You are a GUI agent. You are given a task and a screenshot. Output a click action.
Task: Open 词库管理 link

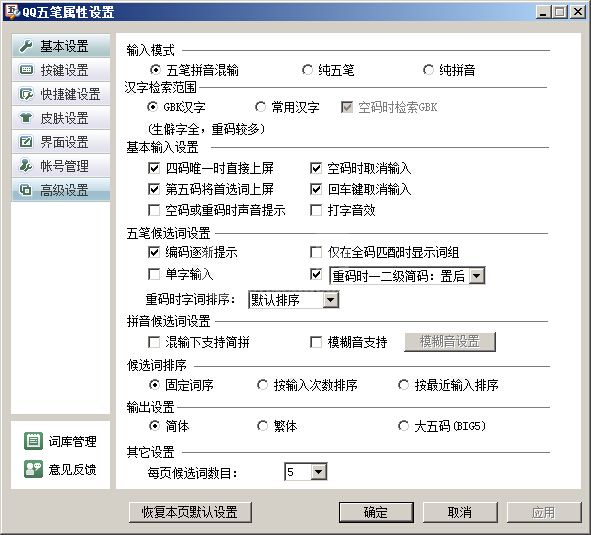click(x=72, y=441)
